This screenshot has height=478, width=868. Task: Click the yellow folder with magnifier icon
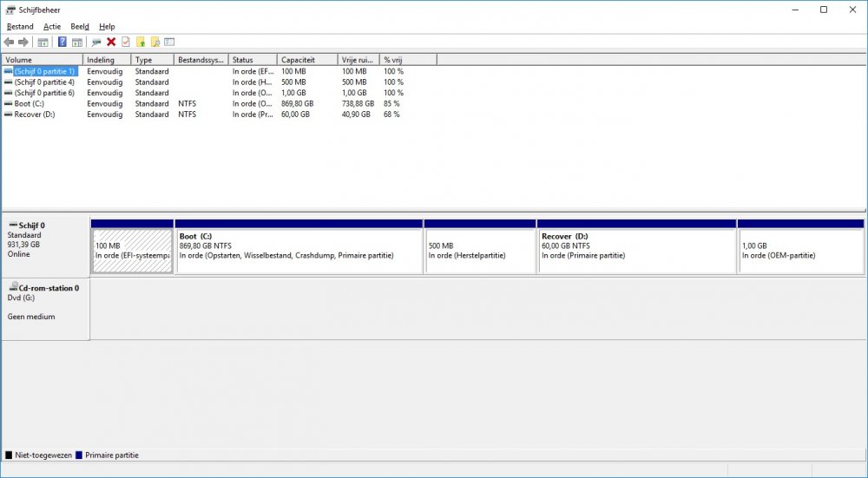tap(155, 42)
